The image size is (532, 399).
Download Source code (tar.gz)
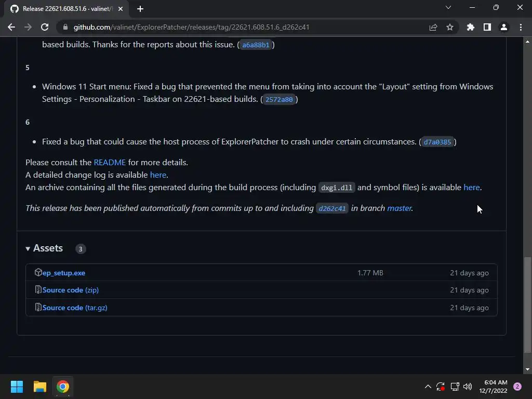tap(75, 308)
